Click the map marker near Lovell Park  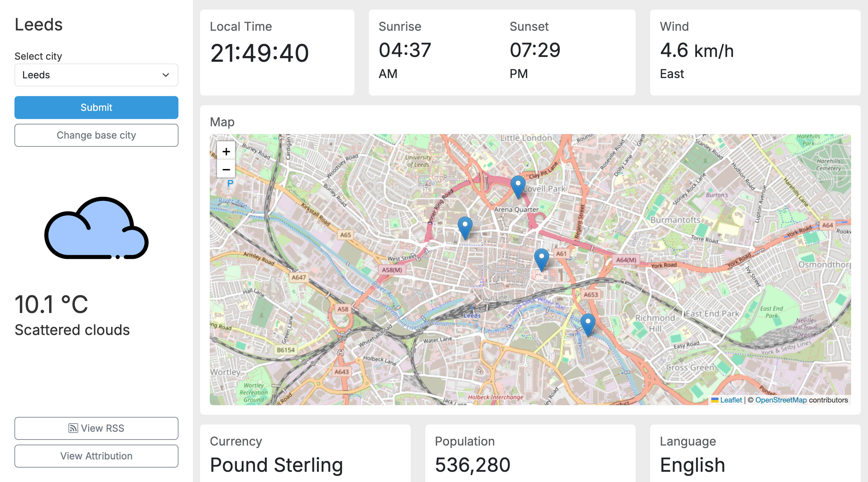518,186
